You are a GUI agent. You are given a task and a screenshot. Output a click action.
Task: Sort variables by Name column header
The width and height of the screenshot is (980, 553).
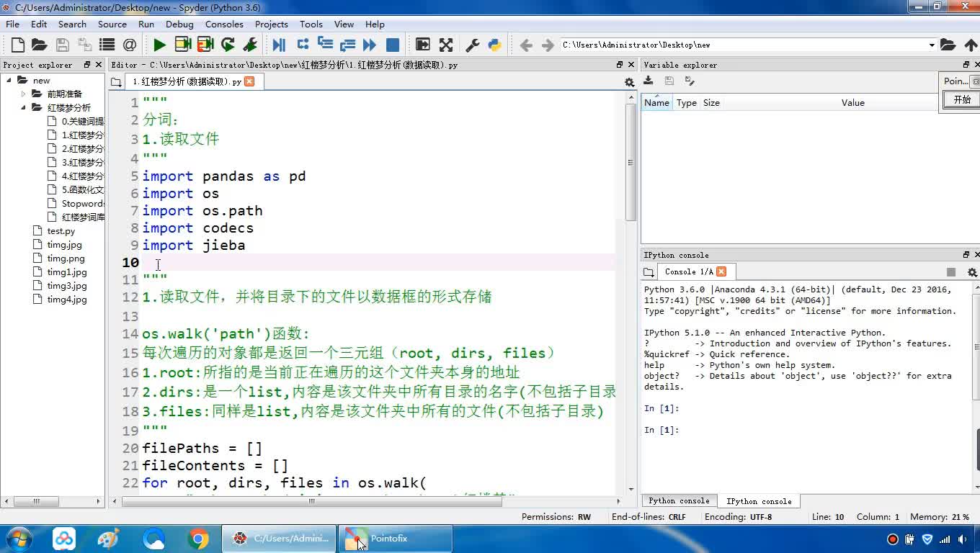[656, 102]
